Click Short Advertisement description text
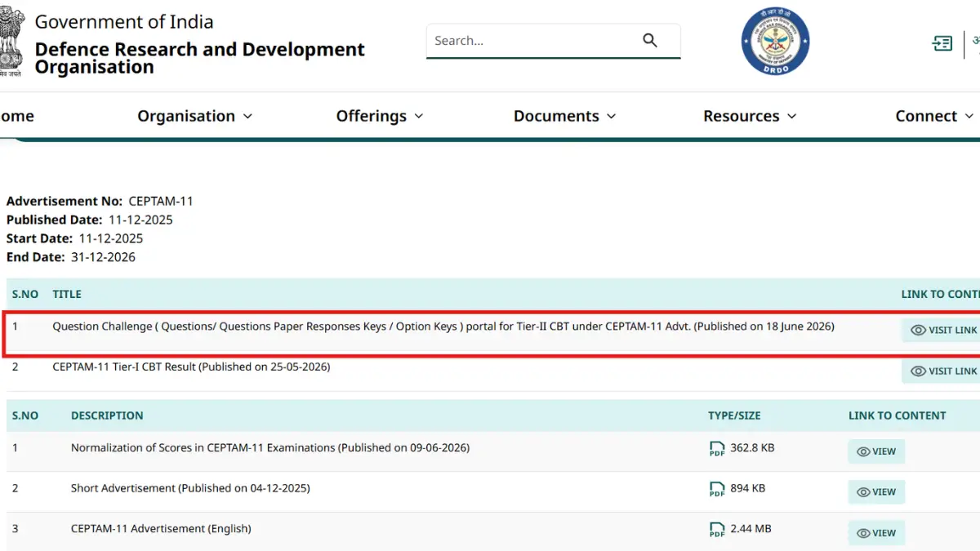980x551 pixels. click(190, 488)
